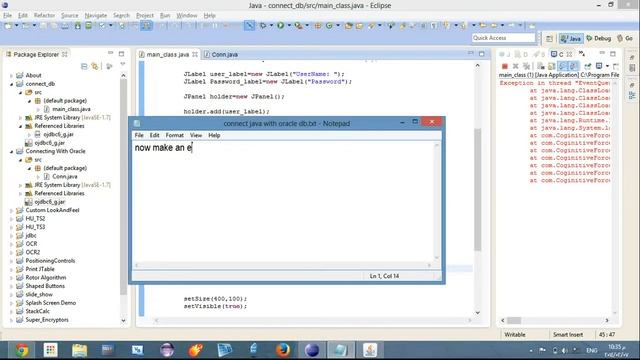
Task: Click Remove All Terminated Launches icon
Action: click(527, 66)
